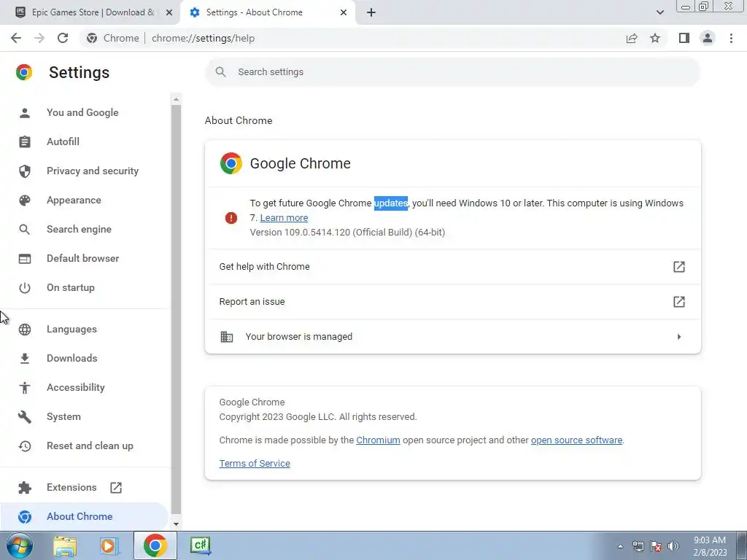Click Chrome logo beside Settings title
Screen dimensions: 747x560
tap(24, 72)
